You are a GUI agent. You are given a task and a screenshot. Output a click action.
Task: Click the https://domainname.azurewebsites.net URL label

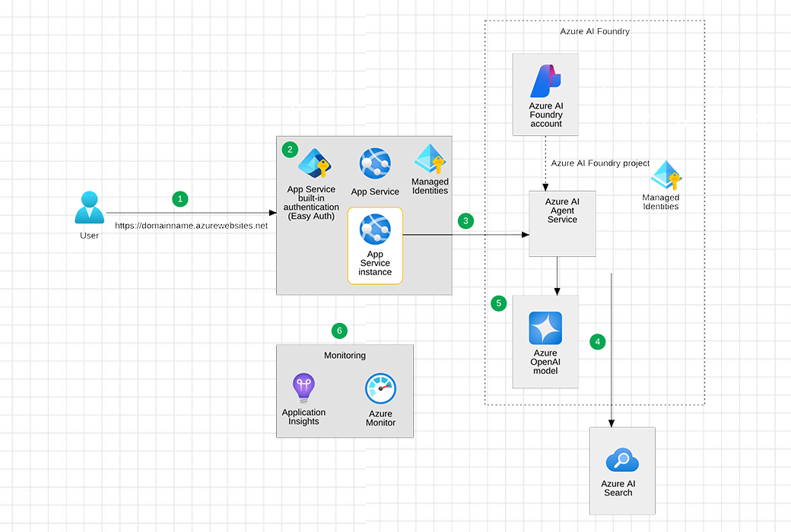pos(191,226)
